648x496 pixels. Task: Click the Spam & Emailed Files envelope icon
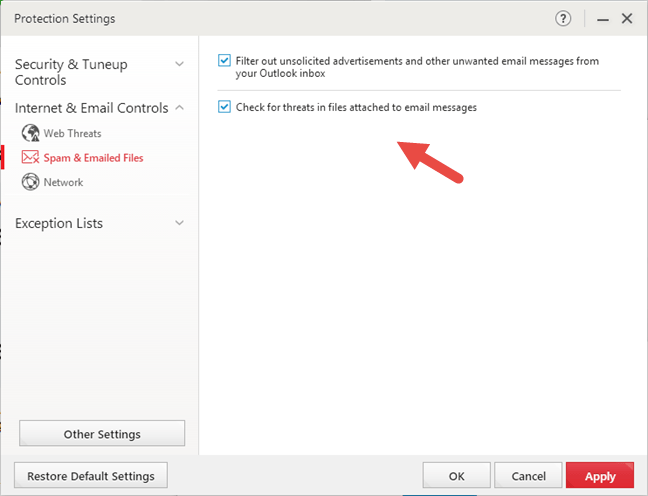tap(31, 157)
